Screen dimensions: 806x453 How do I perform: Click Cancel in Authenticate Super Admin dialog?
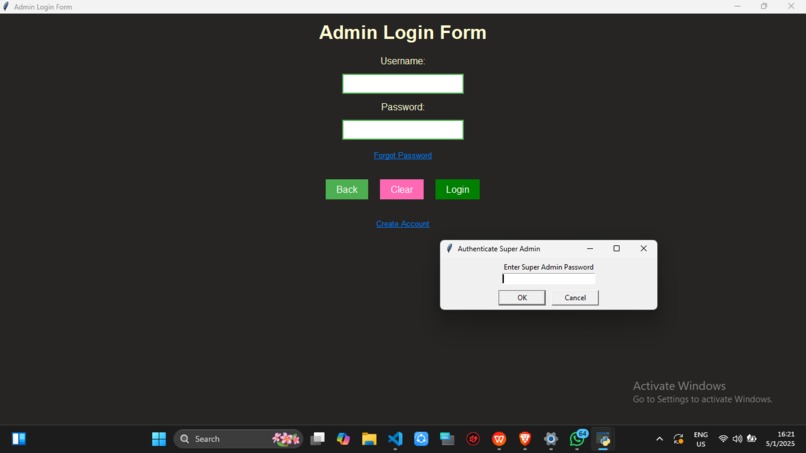coord(575,298)
